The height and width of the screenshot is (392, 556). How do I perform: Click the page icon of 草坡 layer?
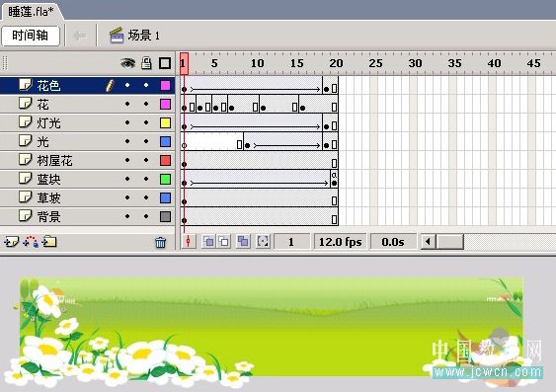click(x=25, y=197)
